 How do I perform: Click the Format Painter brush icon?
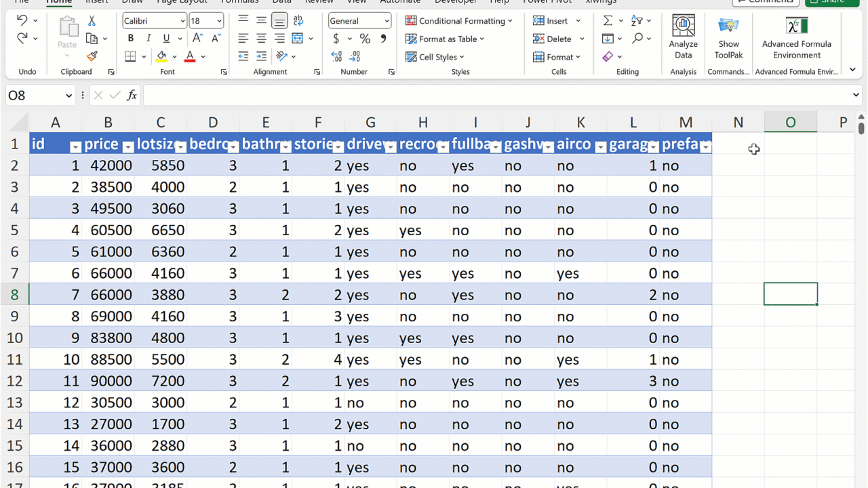click(x=92, y=56)
